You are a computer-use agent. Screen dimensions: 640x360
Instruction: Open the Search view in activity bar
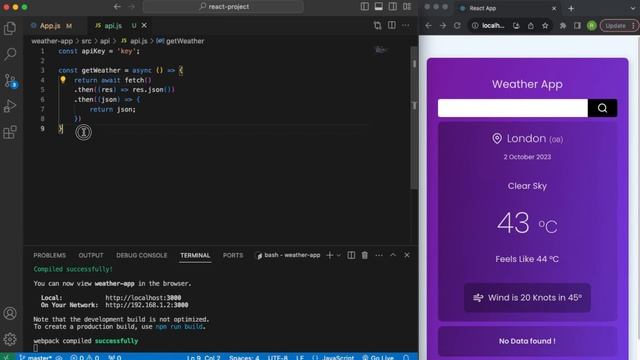pyautogui.click(x=10, y=54)
